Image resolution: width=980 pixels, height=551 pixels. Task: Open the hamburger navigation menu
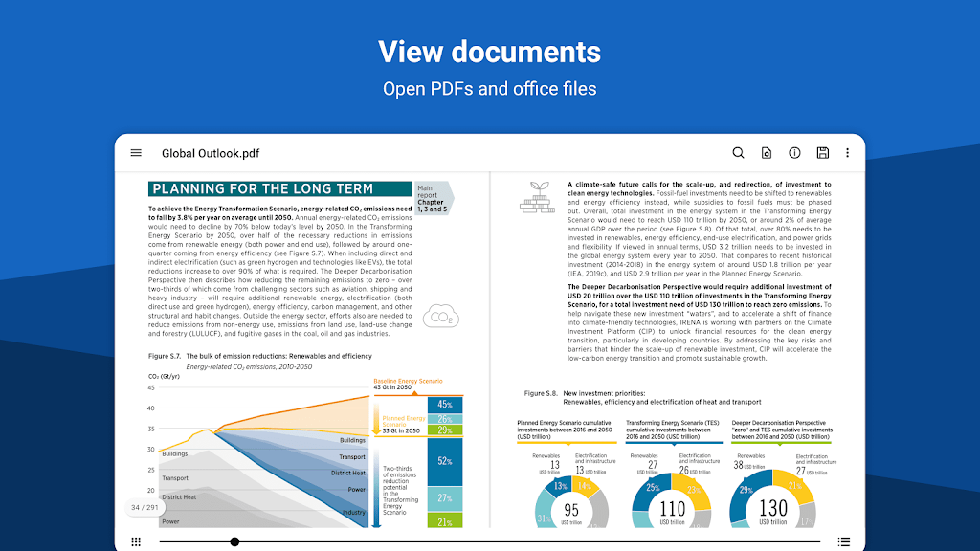(x=136, y=153)
